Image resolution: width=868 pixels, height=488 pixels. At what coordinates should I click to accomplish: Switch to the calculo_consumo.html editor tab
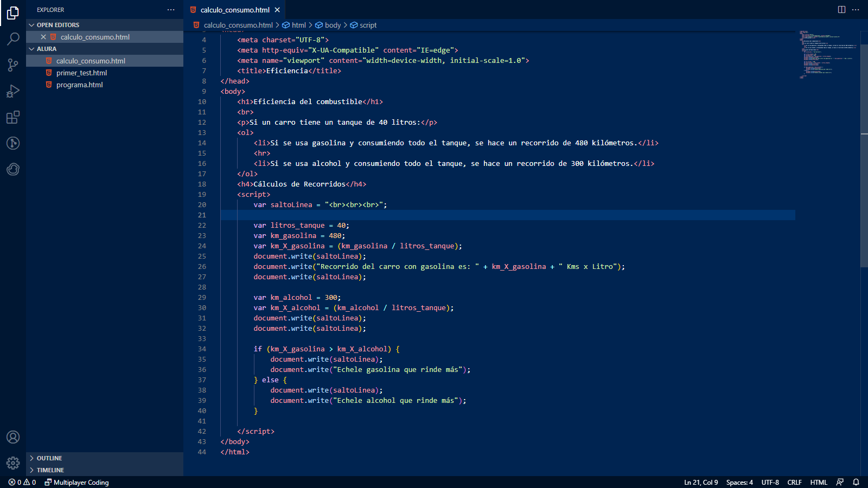pos(234,10)
